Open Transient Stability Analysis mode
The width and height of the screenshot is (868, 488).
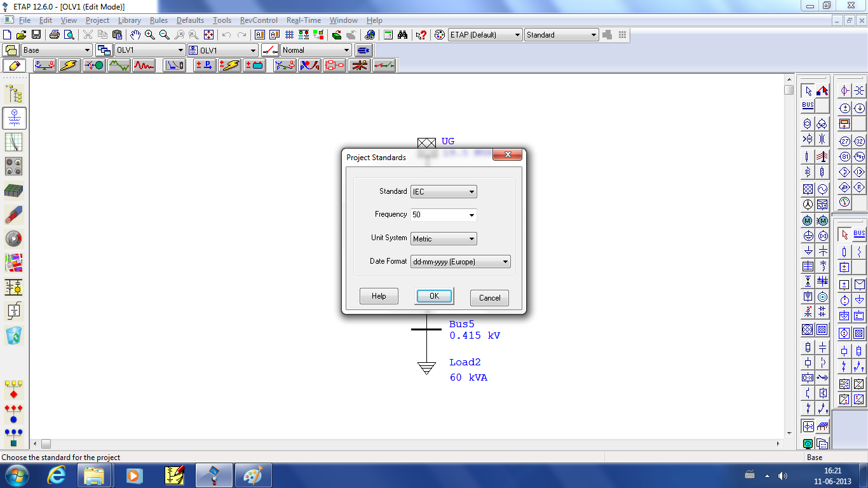point(119,65)
